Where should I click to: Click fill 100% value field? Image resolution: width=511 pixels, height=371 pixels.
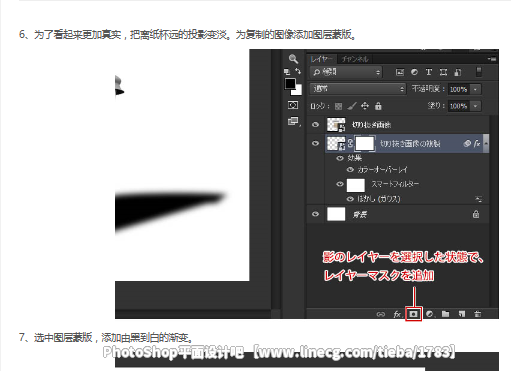[x=459, y=106]
